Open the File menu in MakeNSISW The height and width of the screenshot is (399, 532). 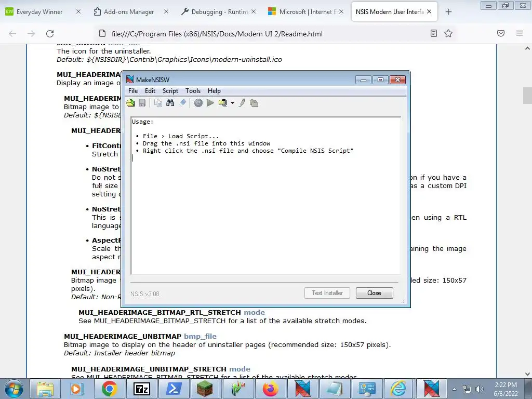click(133, 91)
